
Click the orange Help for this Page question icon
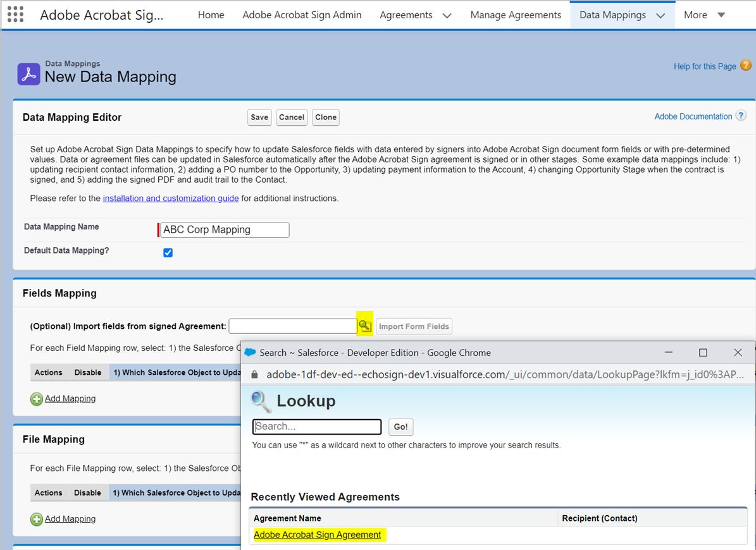point(745,65)
